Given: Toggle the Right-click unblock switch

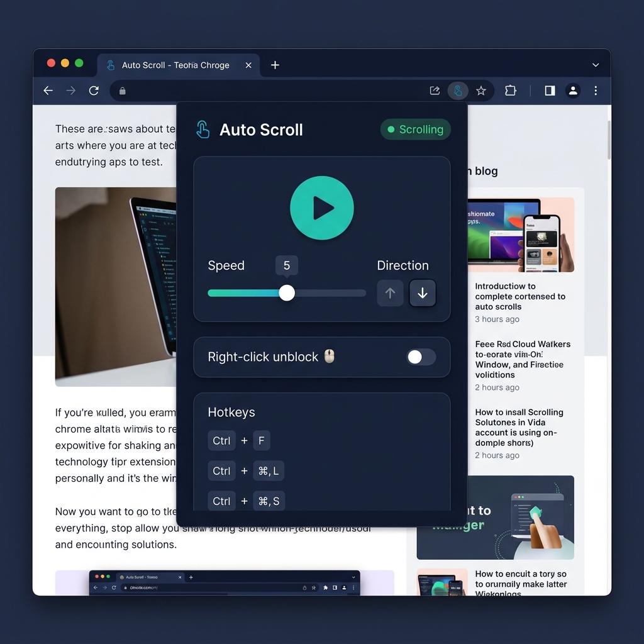Looking at the screenshot, I should (421, 357).
